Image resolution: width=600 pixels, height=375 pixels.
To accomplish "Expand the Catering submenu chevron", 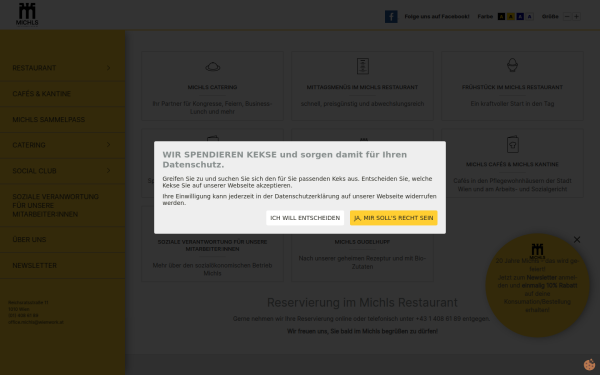I will (x=109, y=145).
